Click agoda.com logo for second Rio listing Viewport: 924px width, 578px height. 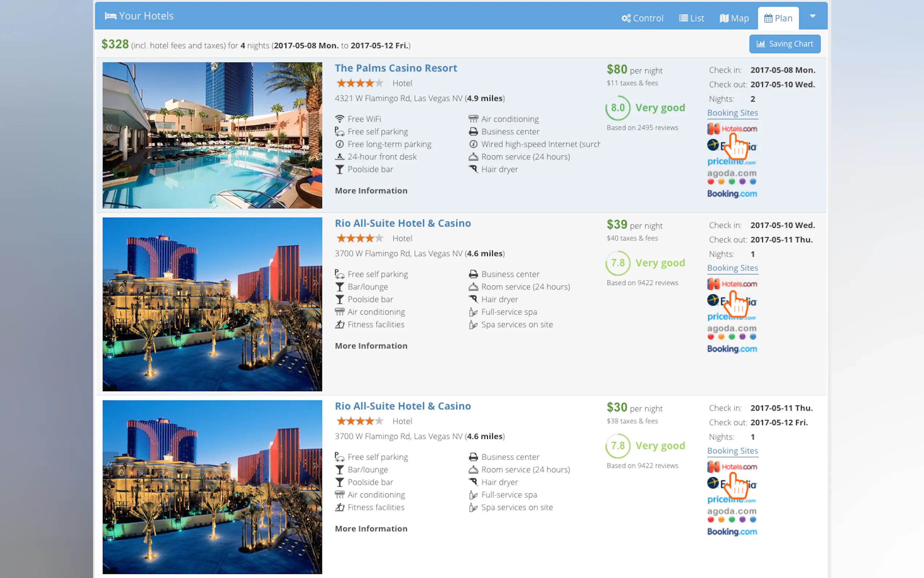click(732, 514)
